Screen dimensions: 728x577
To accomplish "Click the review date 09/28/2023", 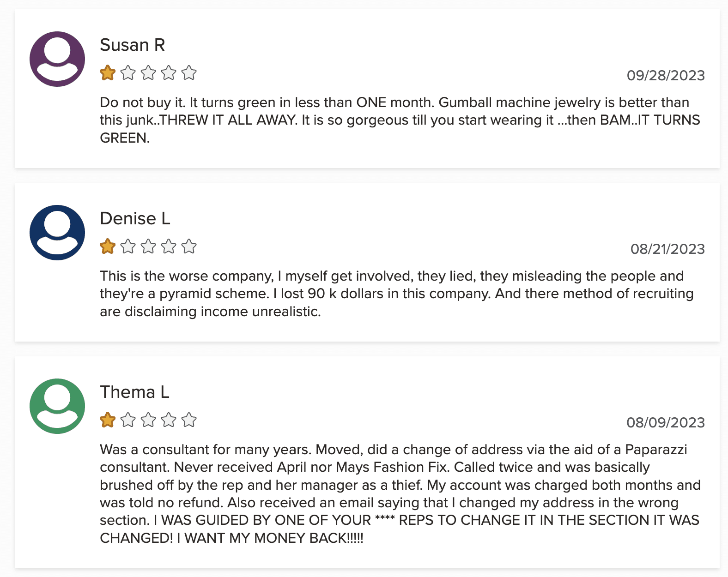I will (666, 75).
